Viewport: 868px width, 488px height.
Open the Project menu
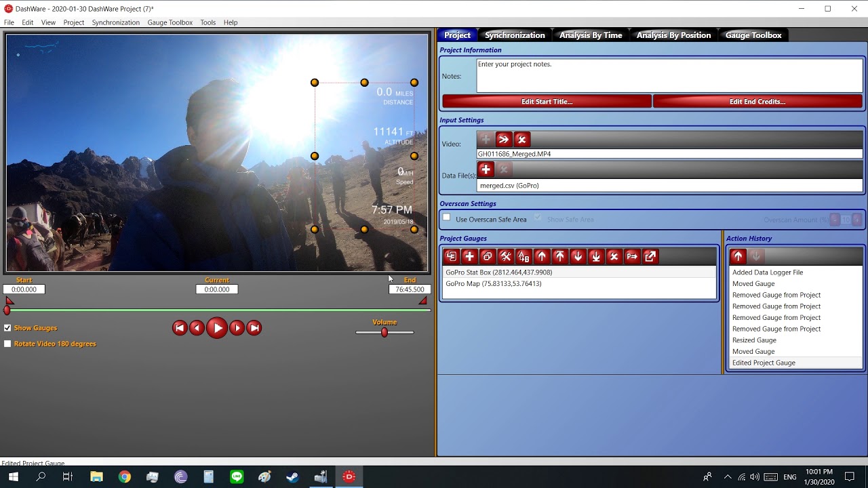[x=74, y=22]
